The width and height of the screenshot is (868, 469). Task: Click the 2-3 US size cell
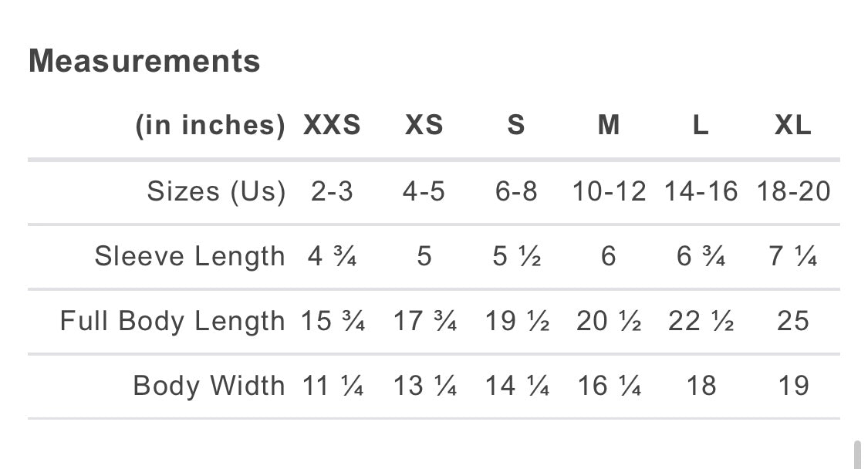point(332,191)
